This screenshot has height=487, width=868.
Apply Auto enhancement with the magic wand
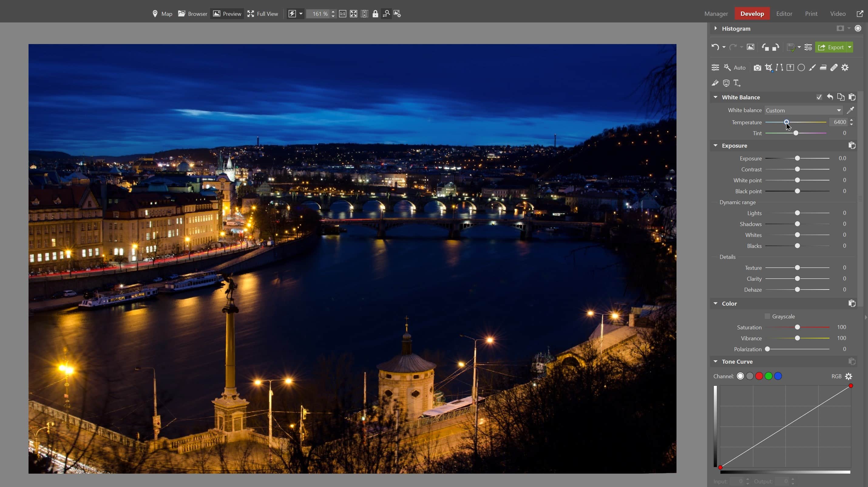coord(734,67)
